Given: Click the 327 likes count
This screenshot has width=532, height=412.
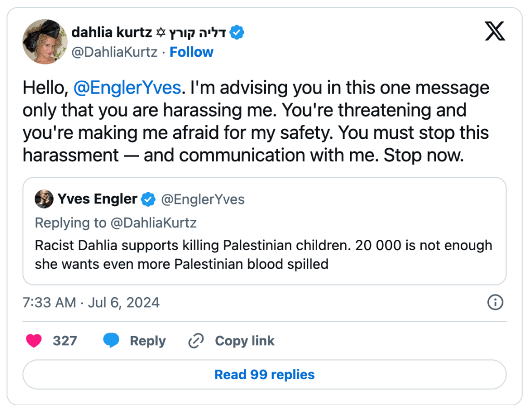Looking at the screenshot, I should [65, 341].
